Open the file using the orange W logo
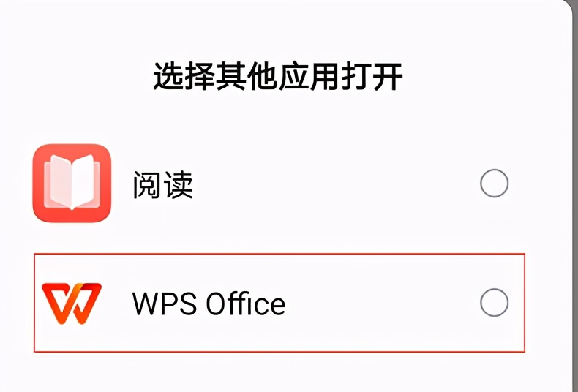Image resolution: width=578 pixels, height=392 pixels. (72, 304)
